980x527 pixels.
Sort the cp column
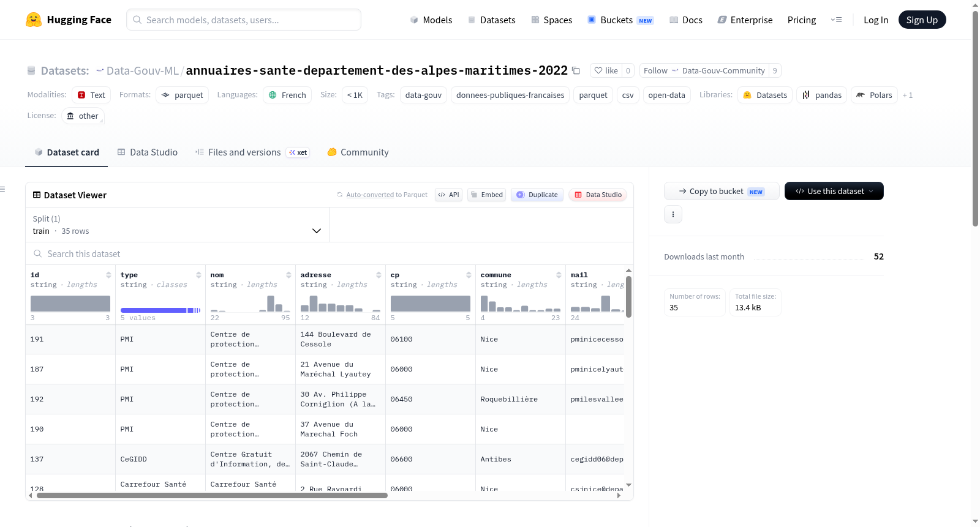pyautogui.click(x=469, y=275)
